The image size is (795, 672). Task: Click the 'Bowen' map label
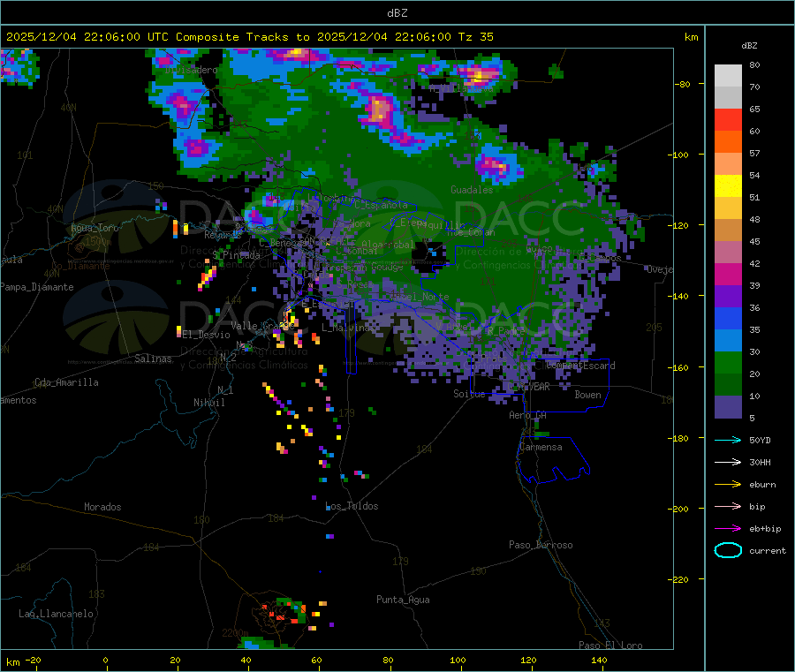point(587,395)
